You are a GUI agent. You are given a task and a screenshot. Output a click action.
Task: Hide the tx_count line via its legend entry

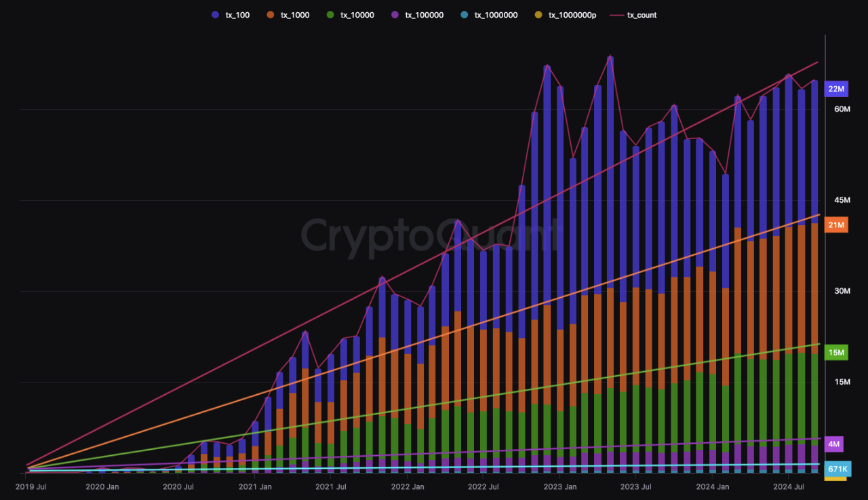[x=640, y=14]
